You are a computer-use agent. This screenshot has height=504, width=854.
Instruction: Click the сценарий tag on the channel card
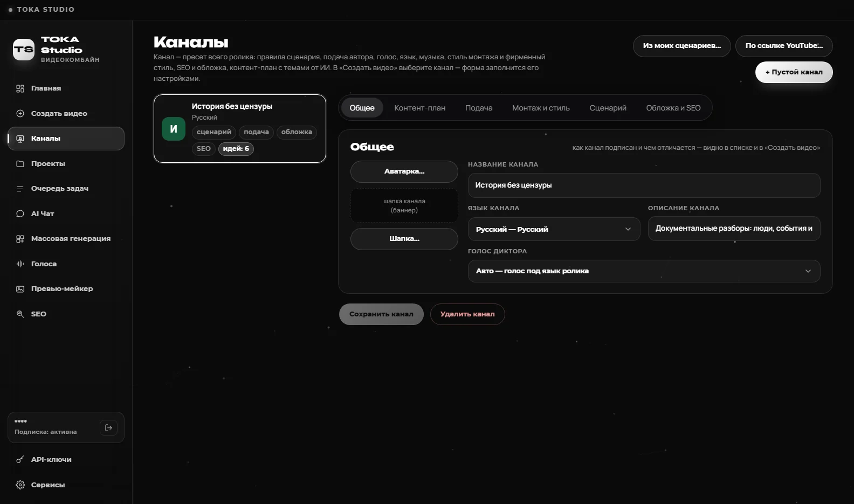point(214,132)
